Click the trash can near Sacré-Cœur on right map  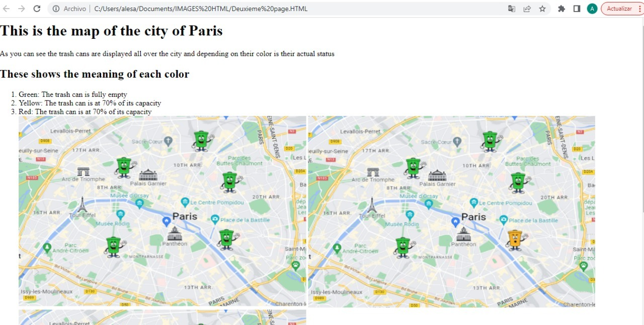pyautogui.click(x=491, y=142)
